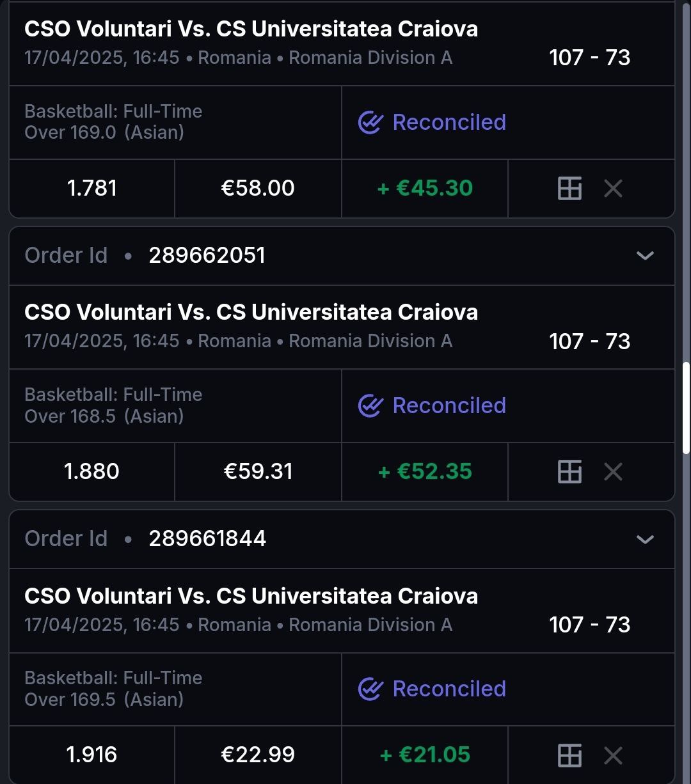The height and width of the screenshot is (784, 691).
Task: Click the +€21.05 profit value
Action: point(425,755)
